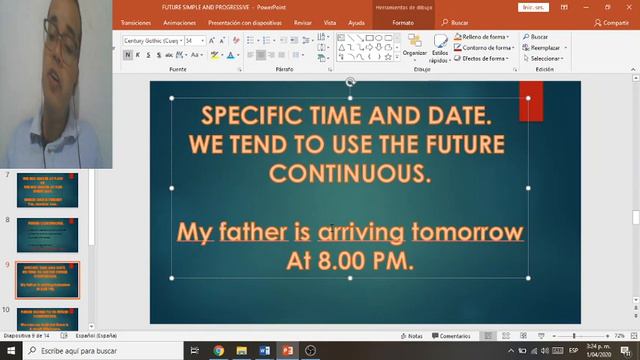The width and height of the screenshot is (640, 360).
Task: Decrease list indent level
Action: tap(283, 40)
